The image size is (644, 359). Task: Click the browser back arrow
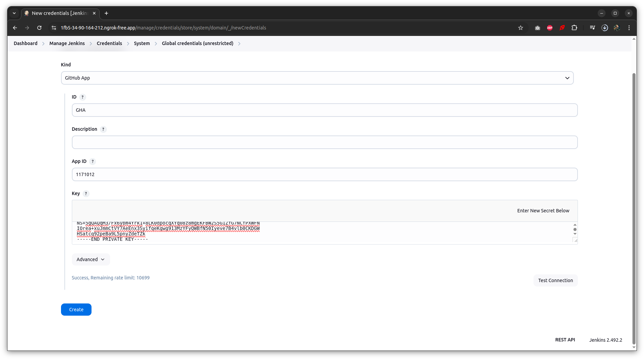pos(15,28)
